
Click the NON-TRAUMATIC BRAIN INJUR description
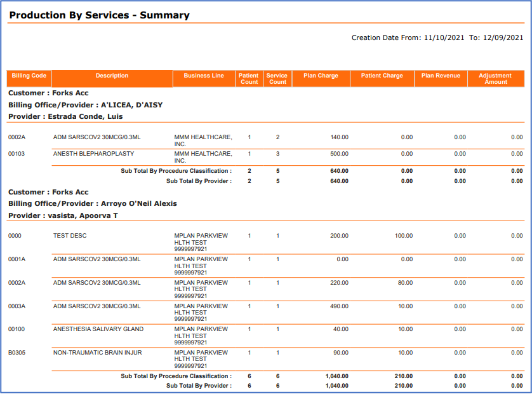coord(97,353)
